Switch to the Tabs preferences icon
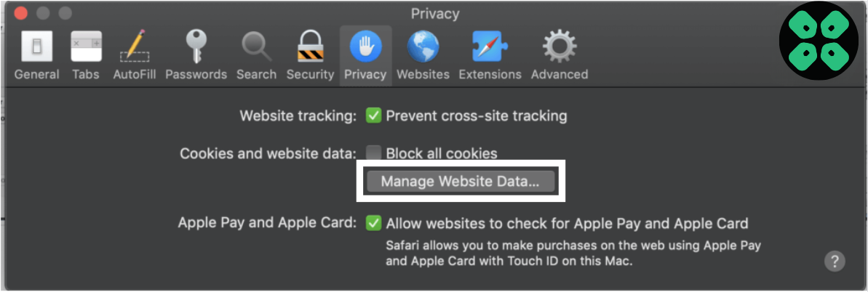The image size is (868, 292). pyautogui.click(x=86, y=47)
